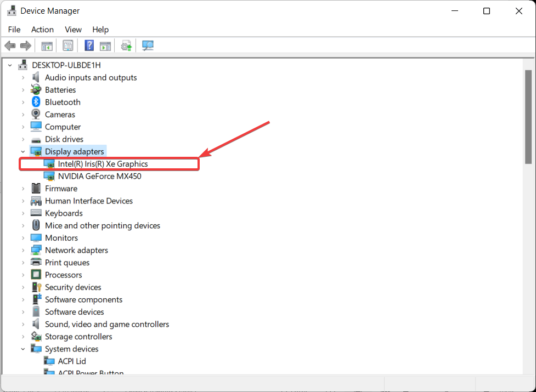The width and height of the screenshot is (536, 392).
Task: Click the Intel Iris Xe Graphics adapter icon
Action: tap(49, 164)
